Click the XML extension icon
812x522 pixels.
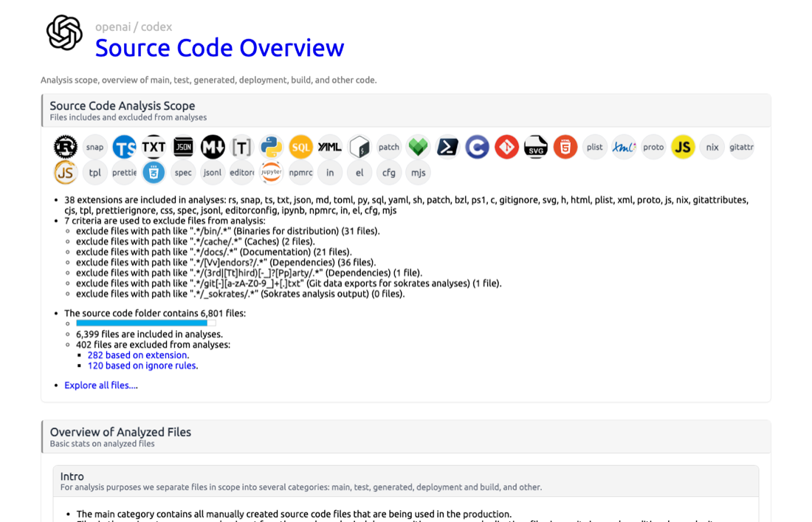click(624, 147)
